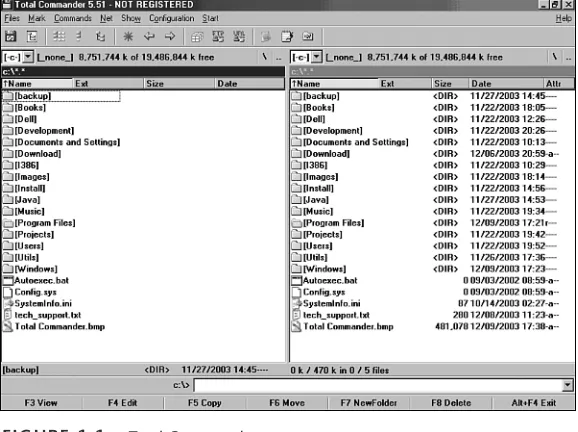Viewport: 578px width, 432px height.
Task: Select tech_support.txt in right panel
Action: [425, 315]
